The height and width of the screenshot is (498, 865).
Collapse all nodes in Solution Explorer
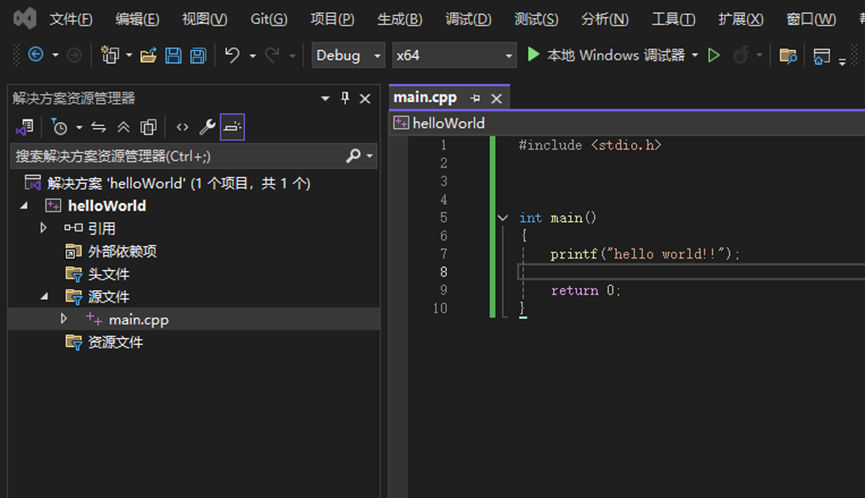point(124,127)
